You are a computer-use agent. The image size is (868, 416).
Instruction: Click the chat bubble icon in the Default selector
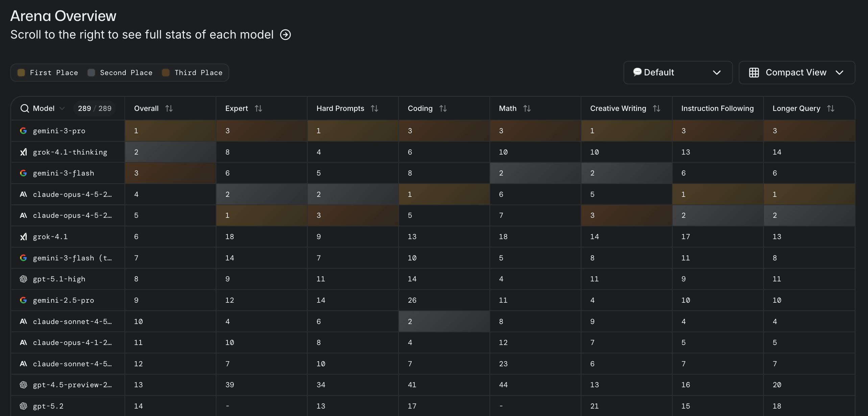(x=637, y=72)
